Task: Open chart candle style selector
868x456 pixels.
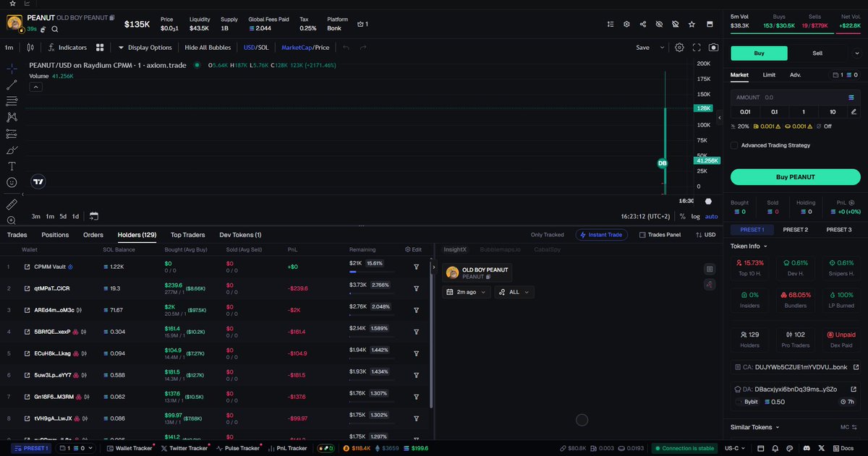Action: pyautogui.click(x=30, y=48)
